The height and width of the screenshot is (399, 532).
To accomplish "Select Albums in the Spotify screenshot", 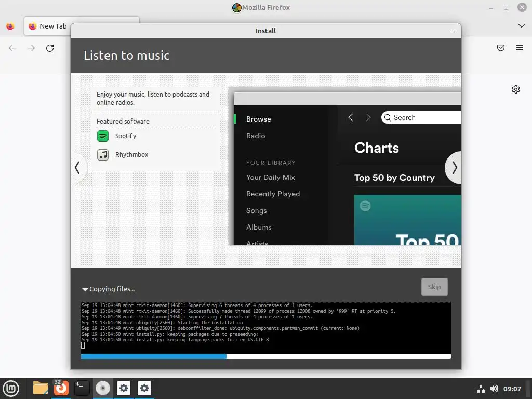I will click(259, 227).
